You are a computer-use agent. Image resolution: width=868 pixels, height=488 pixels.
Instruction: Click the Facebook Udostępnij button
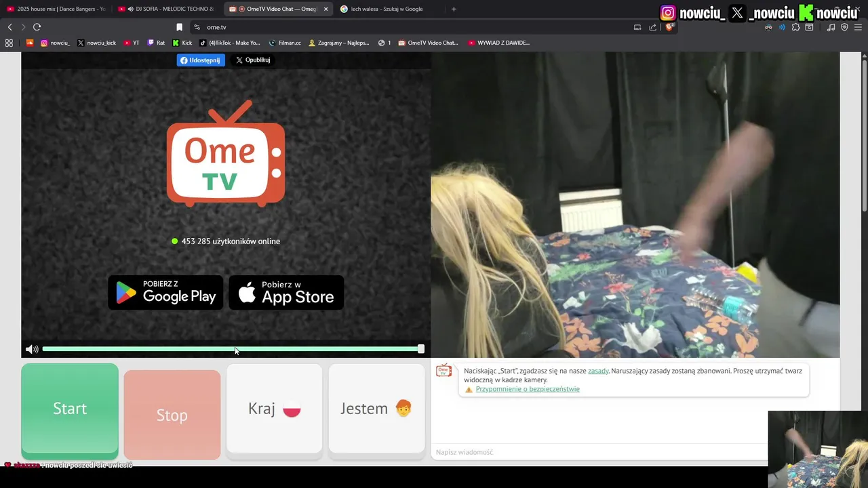(x=201, y=60)
